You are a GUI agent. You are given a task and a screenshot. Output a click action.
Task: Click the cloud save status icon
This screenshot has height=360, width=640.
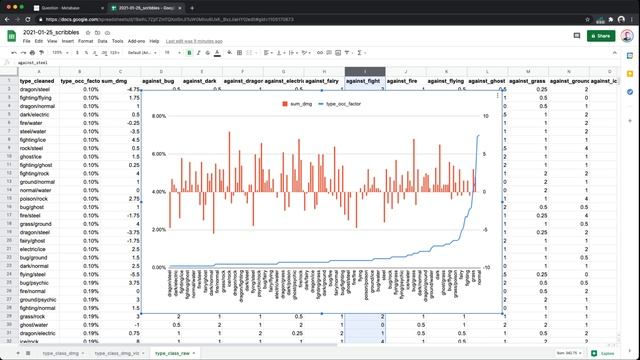pyautogui.click(x=107, y=33)
